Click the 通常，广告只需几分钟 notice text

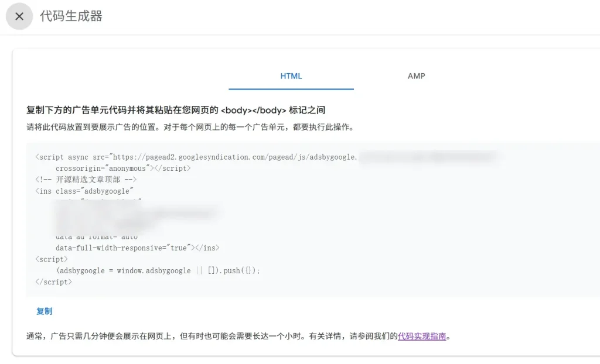tap(211, 336)
